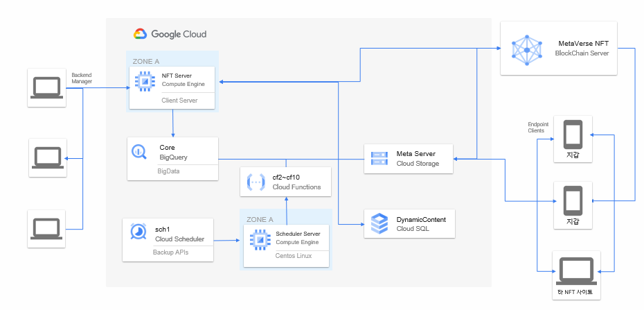Click the BigQuery magnifier icon
This screenshot has width=644, height=310.
(140, 152)
